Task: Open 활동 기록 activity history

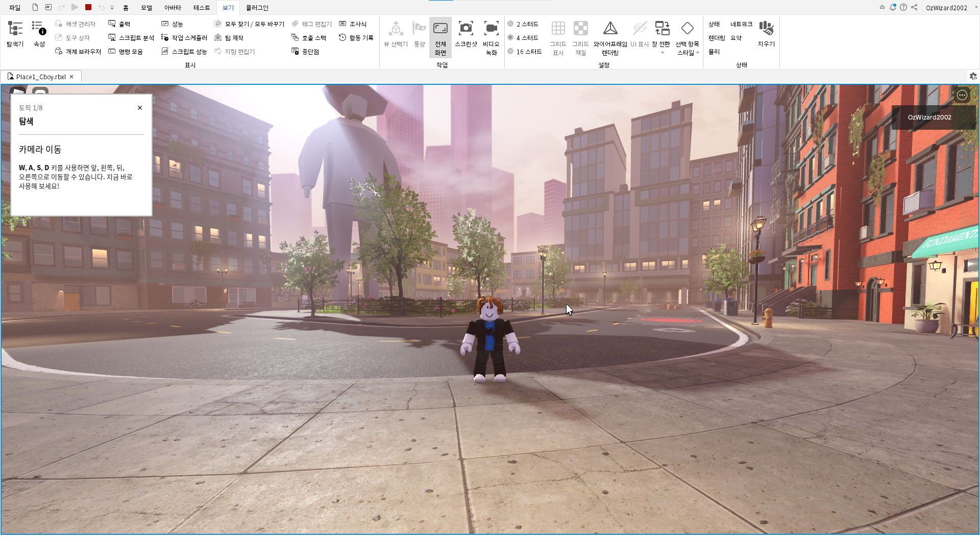Action: [356, 38]
